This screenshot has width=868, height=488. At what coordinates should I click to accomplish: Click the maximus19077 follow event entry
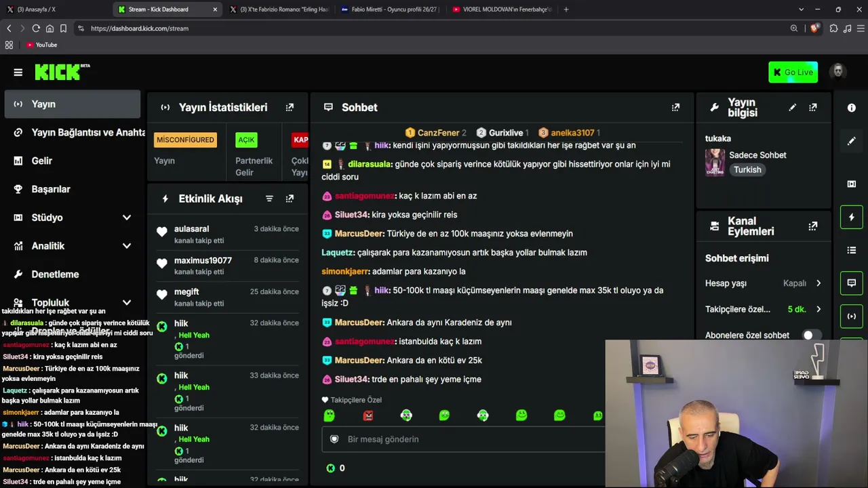point(229,266)
